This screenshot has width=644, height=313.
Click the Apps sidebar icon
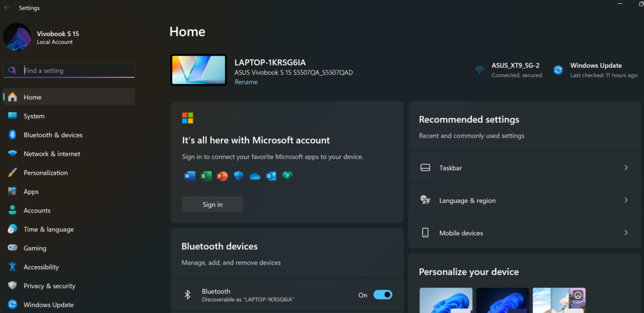[x=13, y=191]
